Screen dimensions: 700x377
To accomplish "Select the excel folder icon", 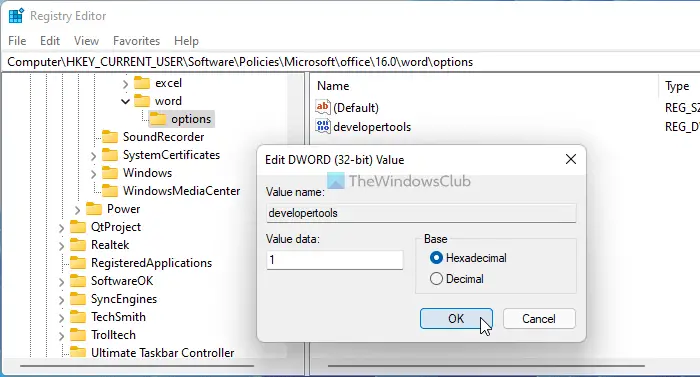I will pos(142,83).
